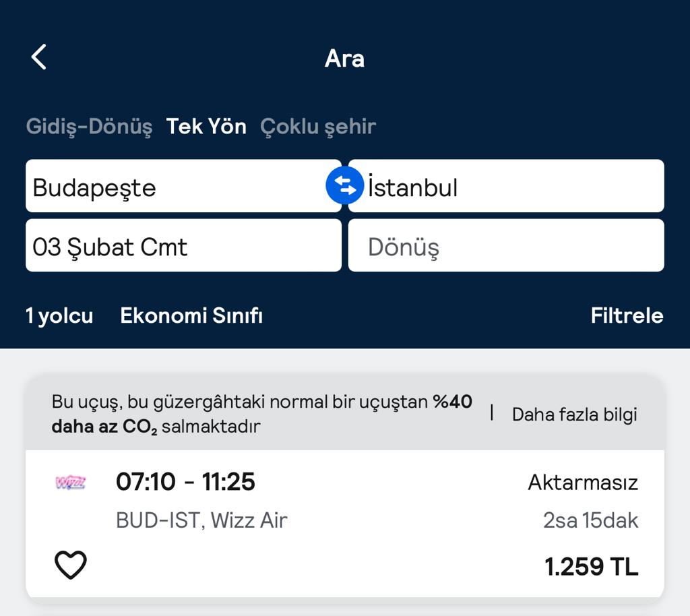Favorite the Wizz Air flight with heart
The image size is (690, 616).
[x=71, y=565]
